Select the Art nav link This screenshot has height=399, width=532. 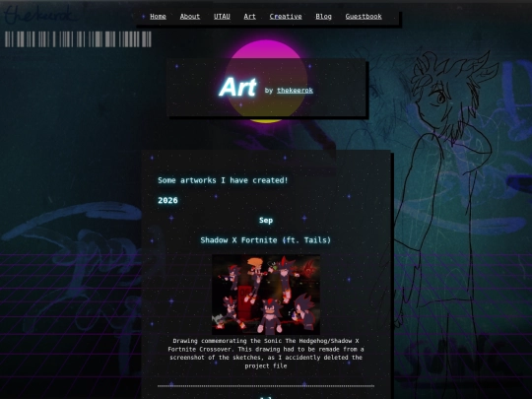[x=249, y=17]
